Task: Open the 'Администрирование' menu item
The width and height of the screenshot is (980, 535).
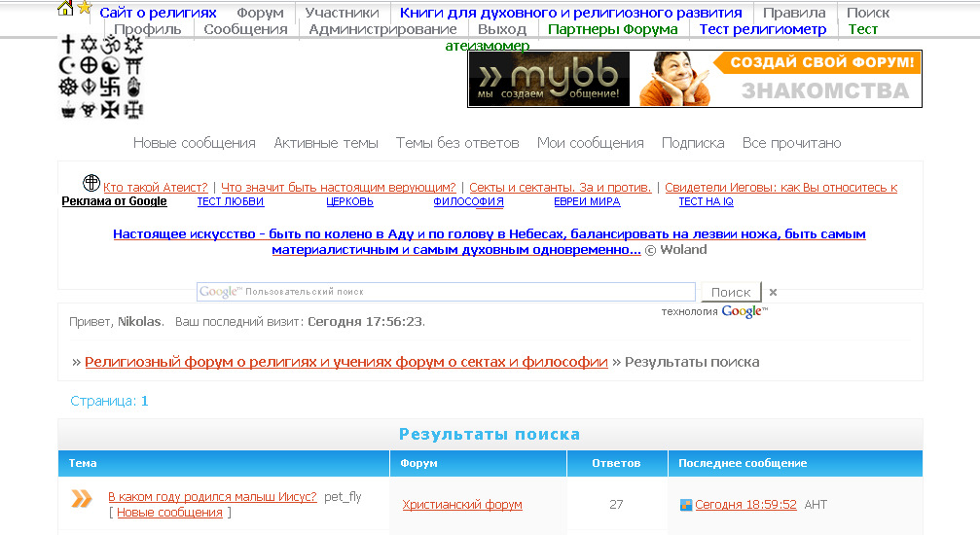Action: click(382, 29)
